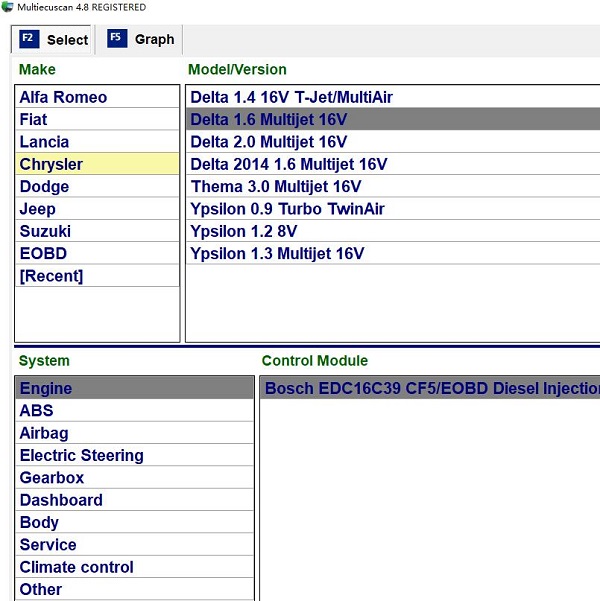Pick Ypsilon 1.3 Multijet 16V
The height and width of the screenshot is (601, 600).
pyautogui.click(x=393, y=253)
